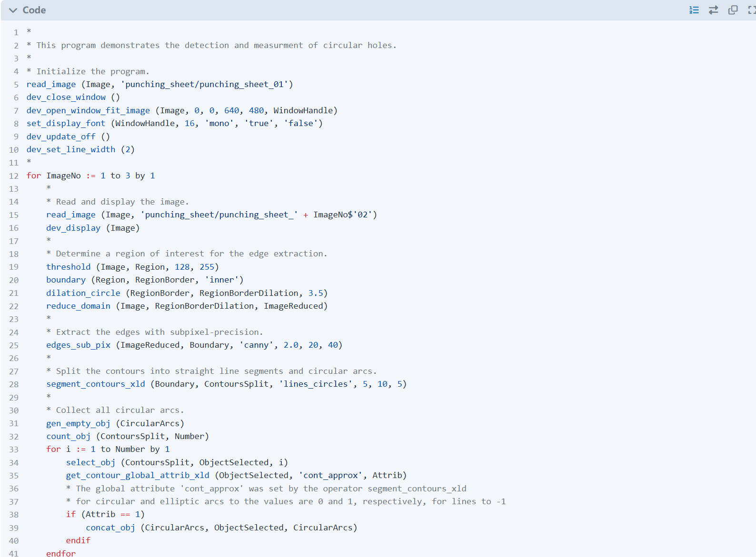Image resolution: width=756 pixels, height=557 pixels.
Task: Click dev_open_window_fit_image on line 7
Action: pyautogui.click(x=88, y=110)
